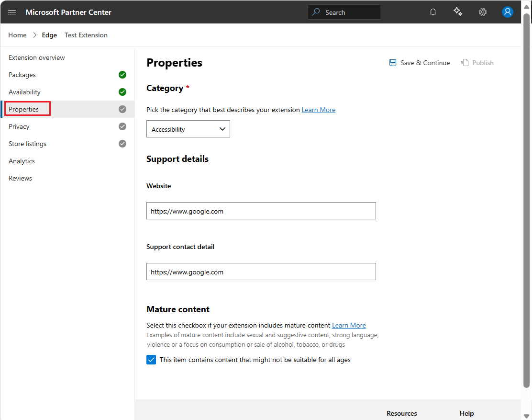Screen dimensions: 532x420
Task: Click the Privacy gray checkmark status icon
Action: coord(122,126)
